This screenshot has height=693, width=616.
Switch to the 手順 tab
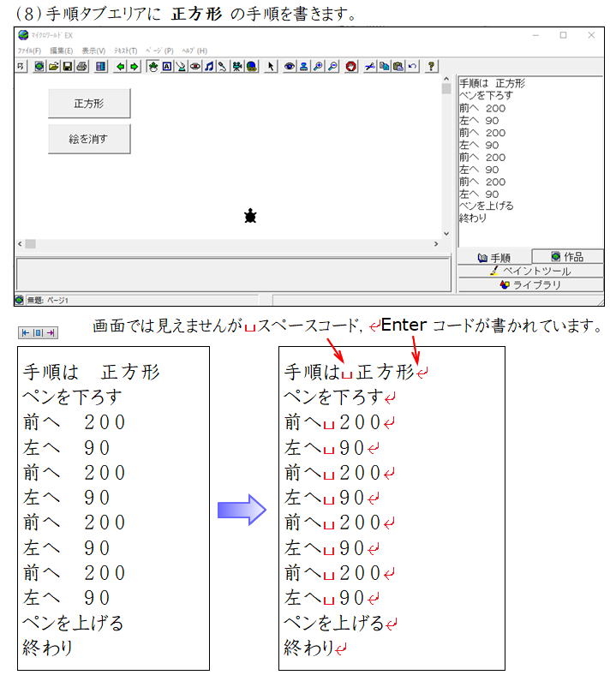coord(494,257)
